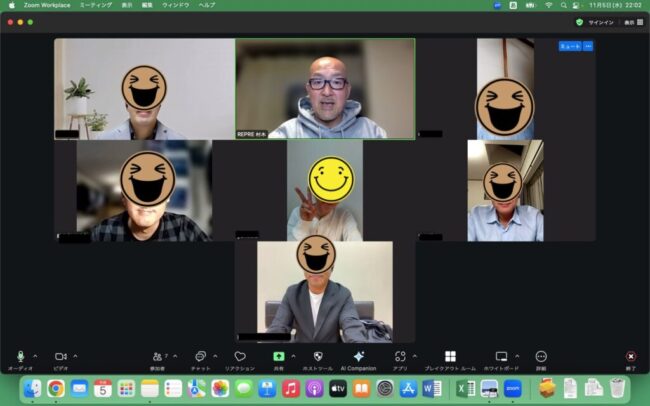End the meeting with the red 終了 button
Image resolution: width=650 pixels, height=406 pixels.
[630, 357]
